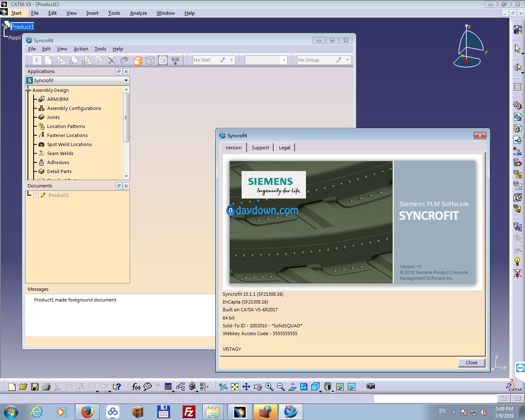Screen dimensions: 525x420
Task: Select Location Patterns tree item
Action: coord(66,126)
